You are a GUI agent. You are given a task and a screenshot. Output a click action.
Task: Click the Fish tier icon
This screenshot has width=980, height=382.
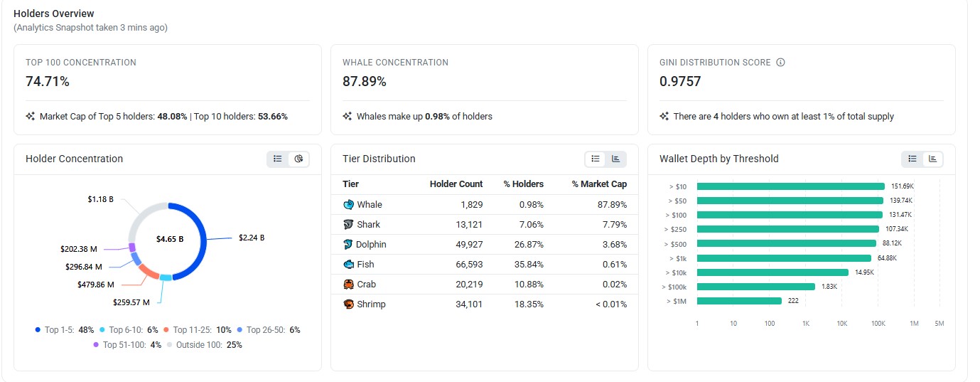pos(348,265)
